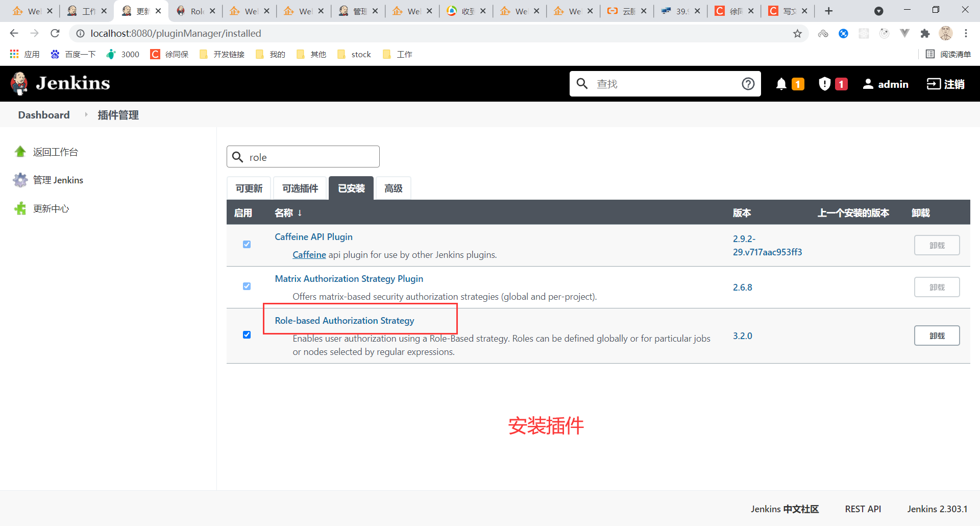Open the 工作 bookmark folder
The image size is (980, 526).
click(x=398, y=54)
